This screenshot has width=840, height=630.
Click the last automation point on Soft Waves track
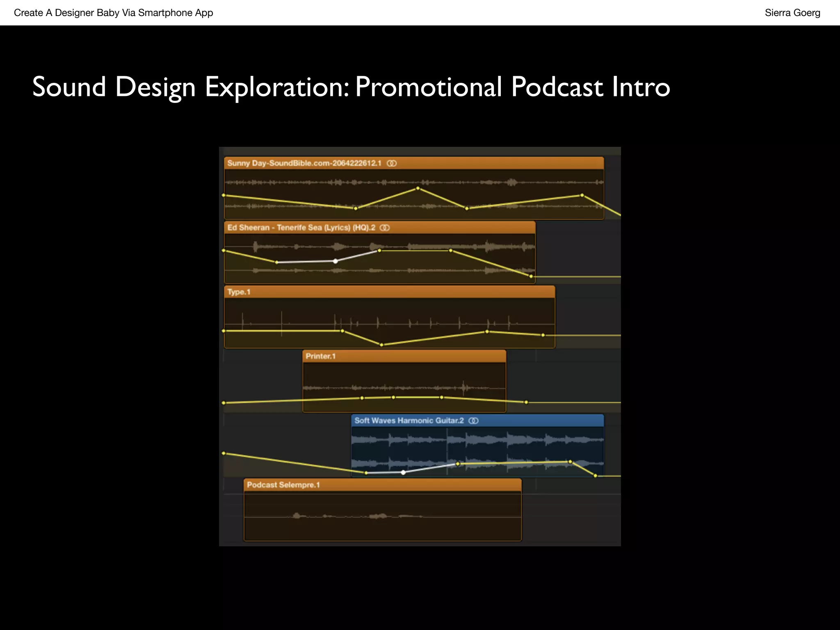pos(596,476)
